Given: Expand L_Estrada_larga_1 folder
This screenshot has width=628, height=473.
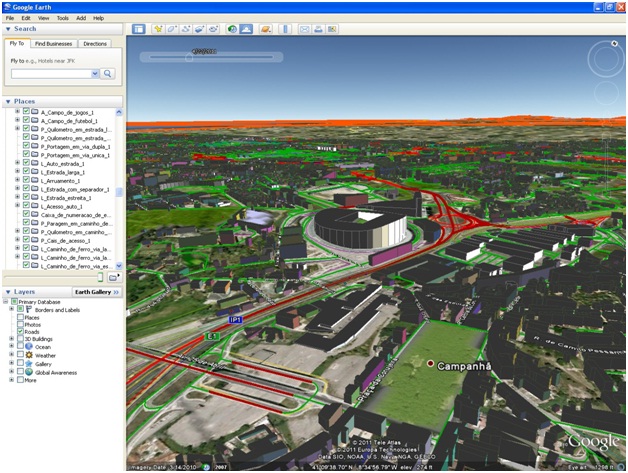Looking at the screenshot, I should tap(17, 171).
